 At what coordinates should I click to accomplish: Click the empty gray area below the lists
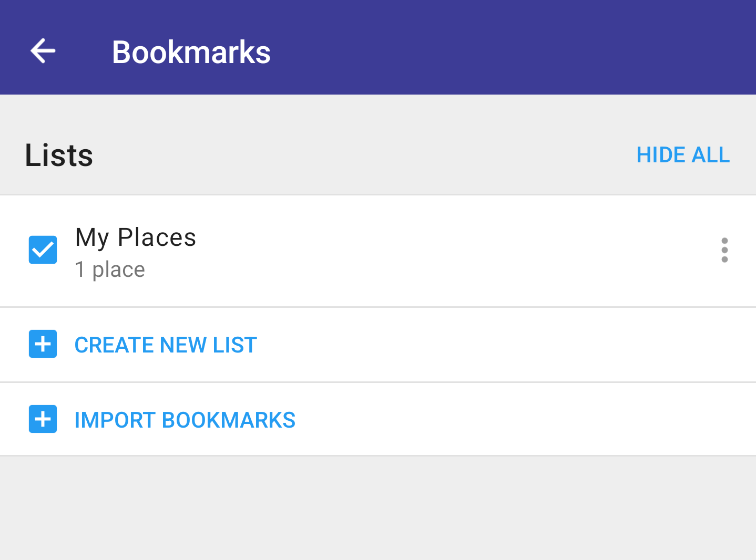point(378,508)
